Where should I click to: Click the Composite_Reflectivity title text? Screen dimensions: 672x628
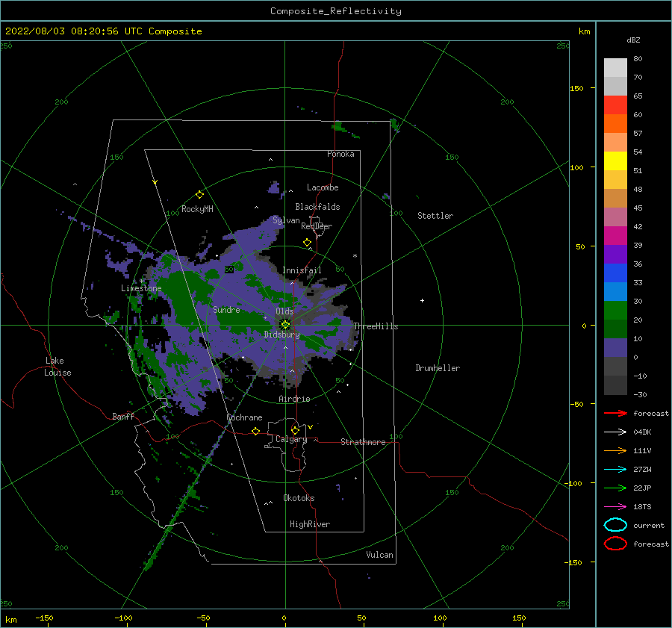335,11
